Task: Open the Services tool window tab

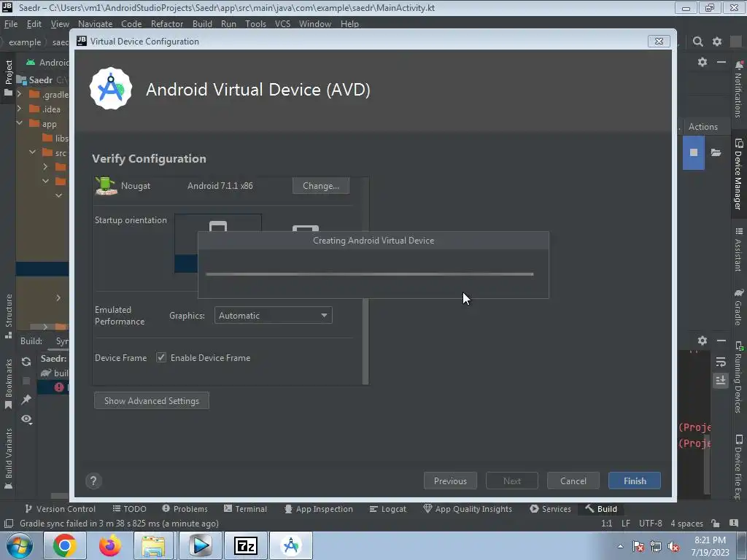Action: [550, 509]
